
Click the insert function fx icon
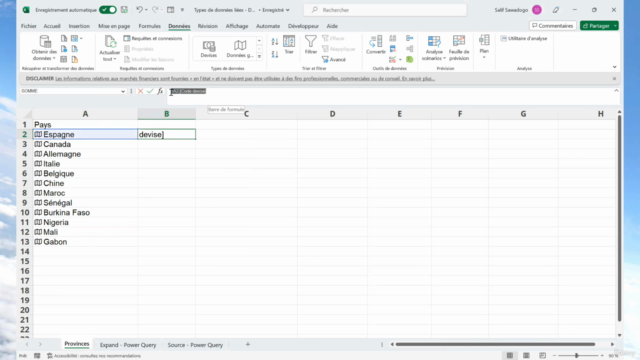pos(160,91)
